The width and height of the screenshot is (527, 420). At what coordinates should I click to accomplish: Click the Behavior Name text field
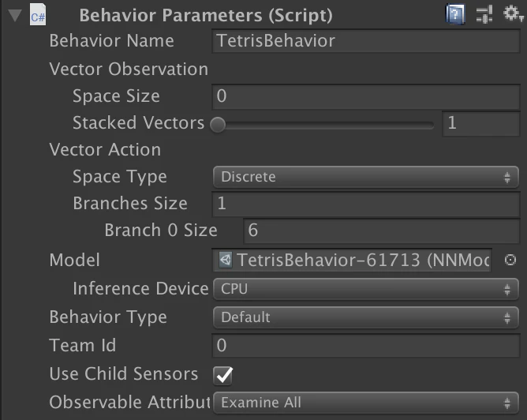[365, 41]
